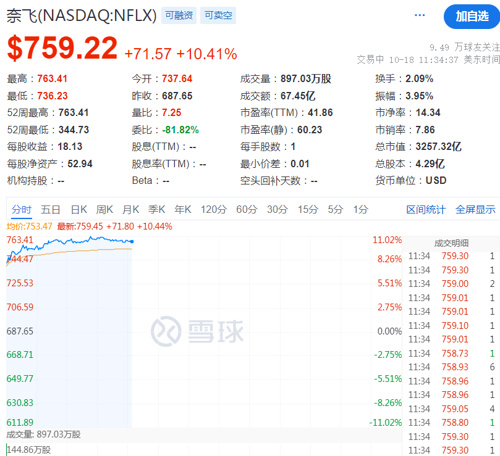Click the 市盈率(TTM) value 41.86

coord(320,113)
